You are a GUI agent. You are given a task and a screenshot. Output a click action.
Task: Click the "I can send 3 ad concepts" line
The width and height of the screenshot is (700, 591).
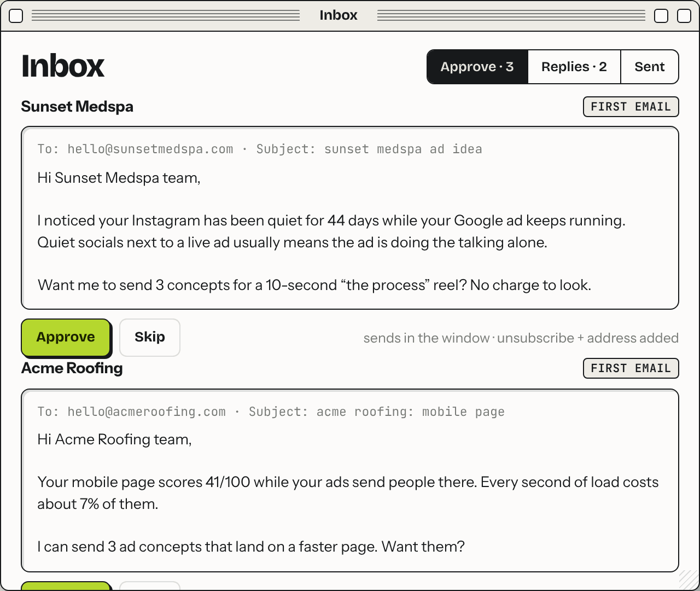[x=251, y=547]
